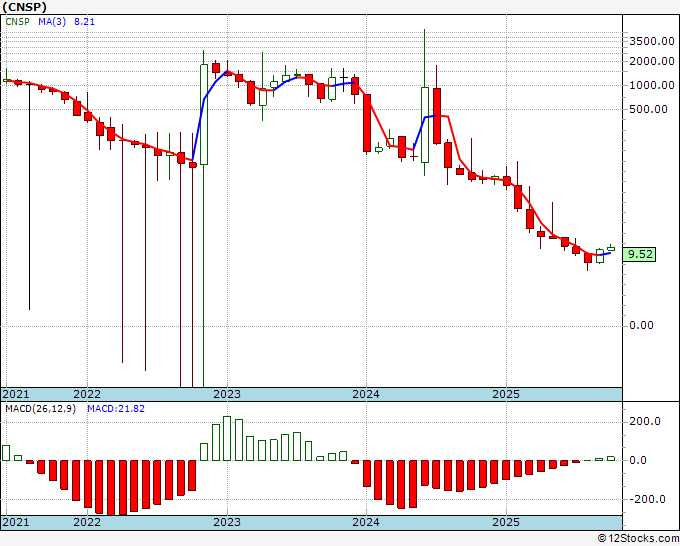Image resolution: width=680 pixels, height=546 pixels.
Task: Click 2025 on the price chart timeline
Action: [506, 394]
